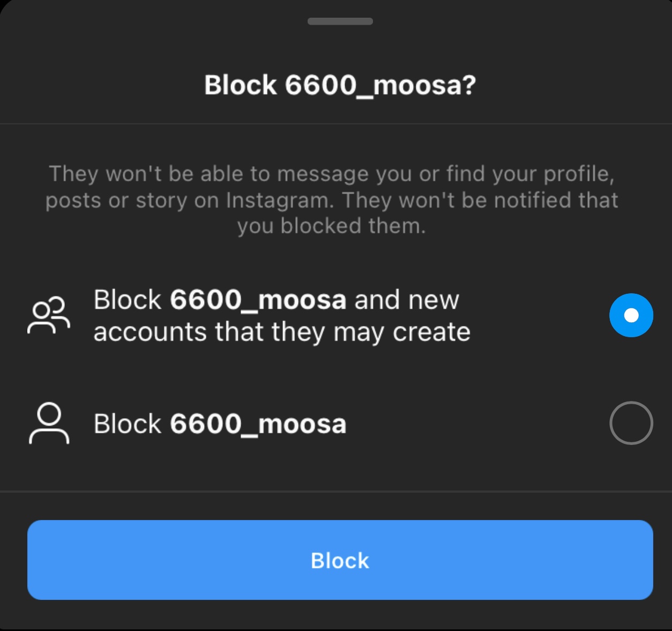Choose the 'new accounts that they may create' option

[x=340, y=316]
